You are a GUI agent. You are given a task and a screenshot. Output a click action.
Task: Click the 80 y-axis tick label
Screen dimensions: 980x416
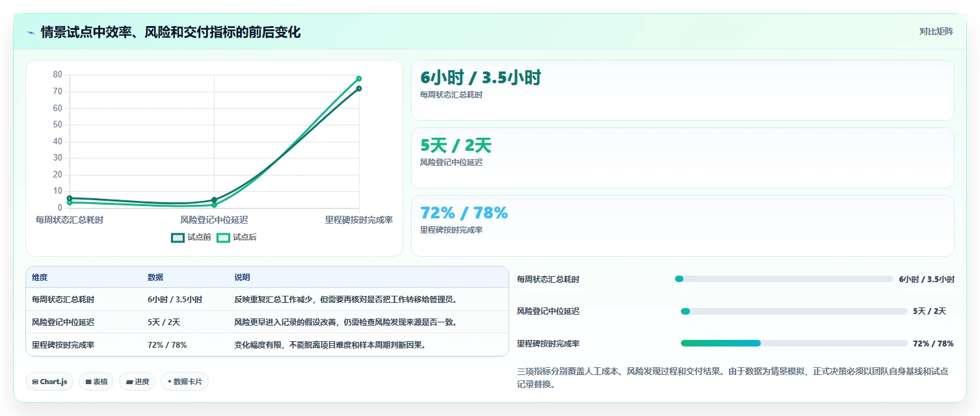click(58, 75)
